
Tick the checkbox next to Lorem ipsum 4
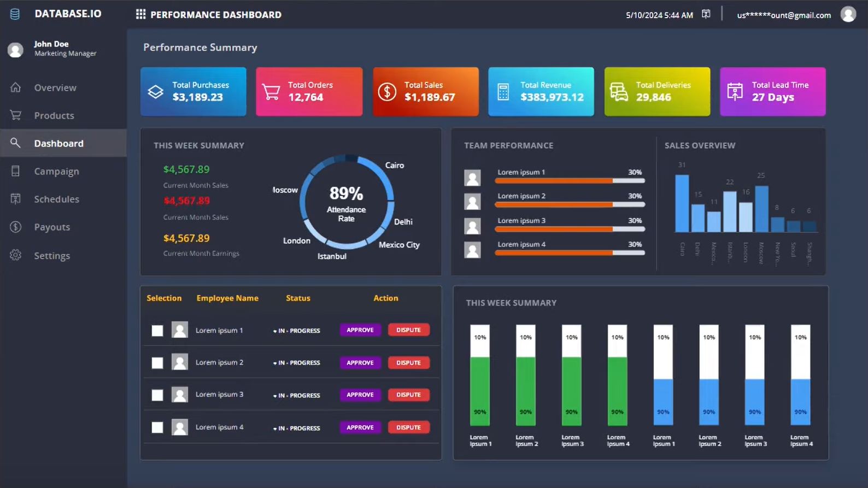point(157,427)
